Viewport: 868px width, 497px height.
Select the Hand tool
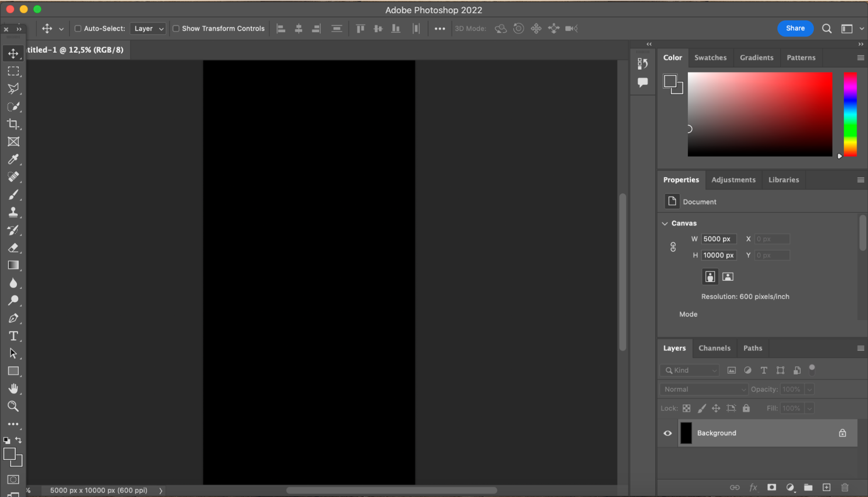[13, 388]
